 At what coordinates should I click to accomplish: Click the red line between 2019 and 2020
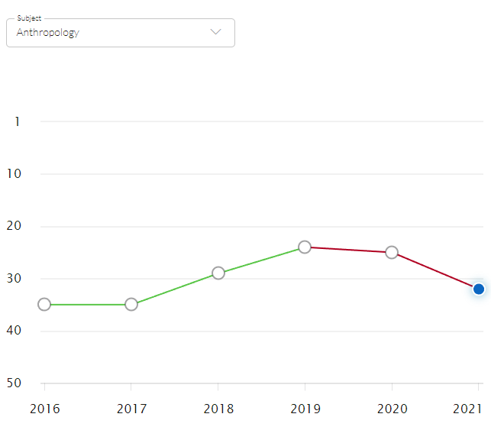(x=348, y=250)
